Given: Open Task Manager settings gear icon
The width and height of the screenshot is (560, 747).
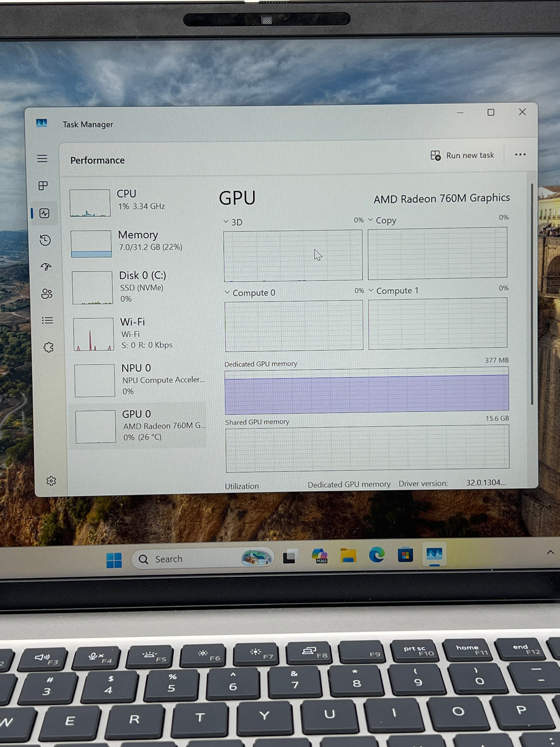Looking at the screenshot, I should click(51, 480).
